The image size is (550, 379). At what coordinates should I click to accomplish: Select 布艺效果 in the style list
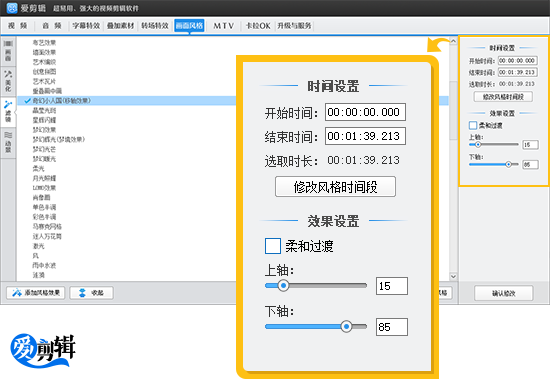click(x=44, y=42)
